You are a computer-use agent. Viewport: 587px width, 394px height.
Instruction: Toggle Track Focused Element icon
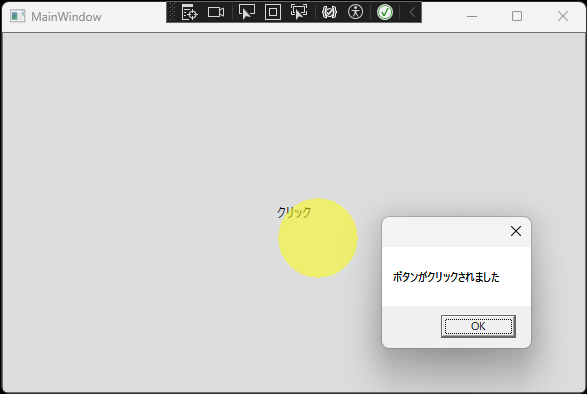click(x=299, y=12)
